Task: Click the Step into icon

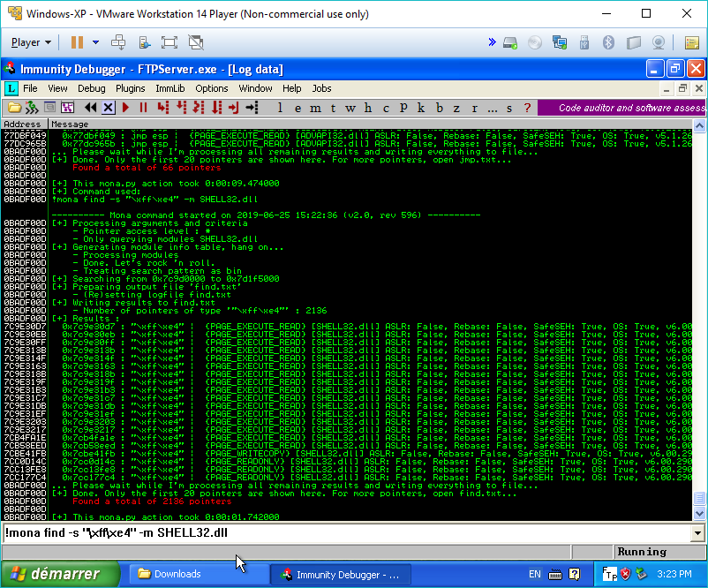Action: click(x=162, y=108)
